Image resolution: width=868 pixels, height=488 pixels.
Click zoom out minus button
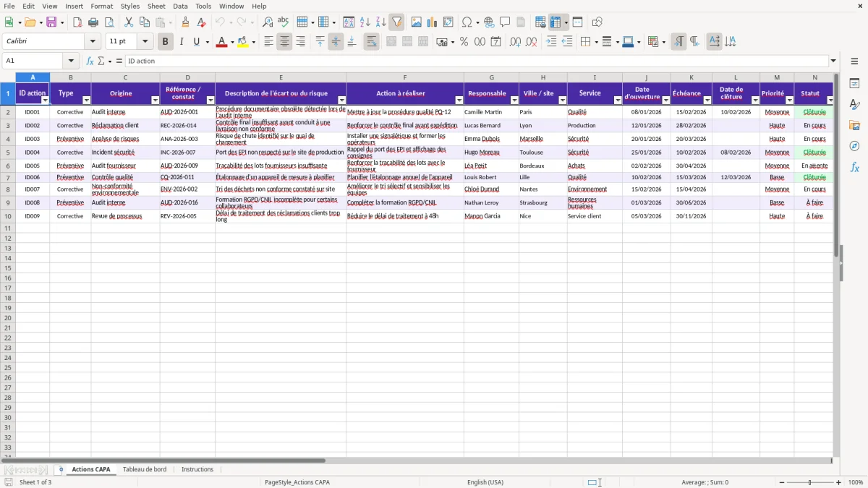(781, 482)
